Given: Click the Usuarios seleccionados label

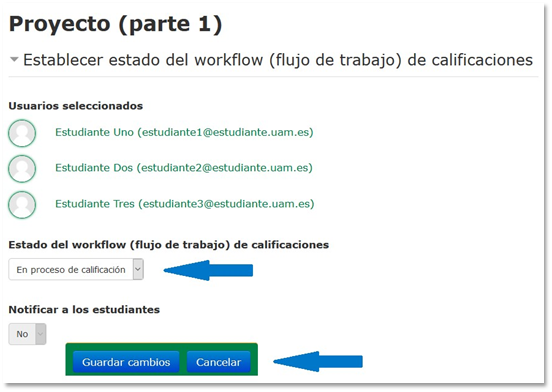Looking at the screenshot, I should tap(76, 106).
